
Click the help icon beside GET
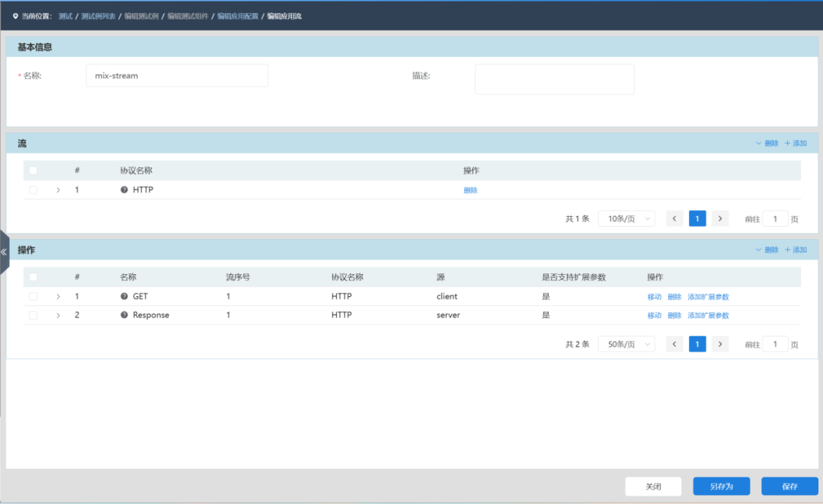coord(124,296)
